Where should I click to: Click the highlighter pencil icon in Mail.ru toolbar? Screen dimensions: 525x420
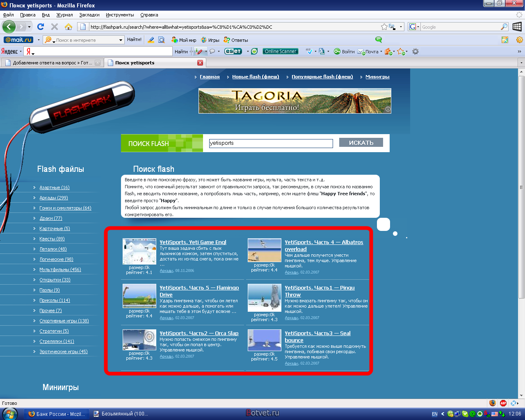click(x=151, y=40)
